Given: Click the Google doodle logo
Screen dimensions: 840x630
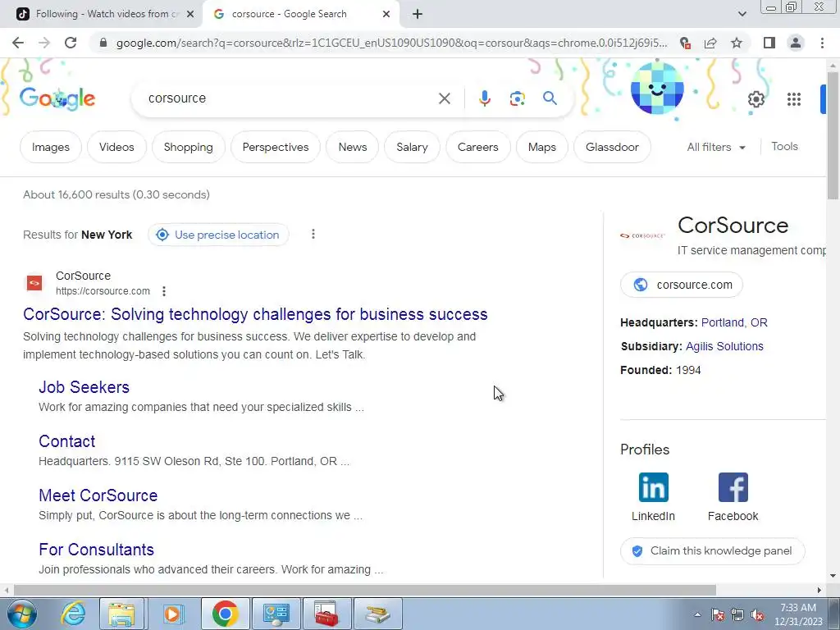Looking at the screenshot, I should pyautogui.click(x=57, y=99).
